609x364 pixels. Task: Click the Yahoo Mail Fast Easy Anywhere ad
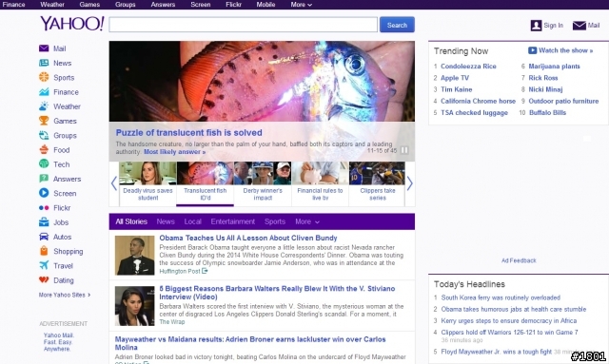pos(59,342)
